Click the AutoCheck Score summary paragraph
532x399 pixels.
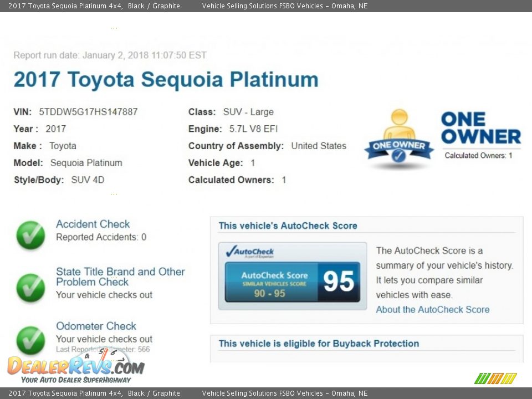point(444,273)
